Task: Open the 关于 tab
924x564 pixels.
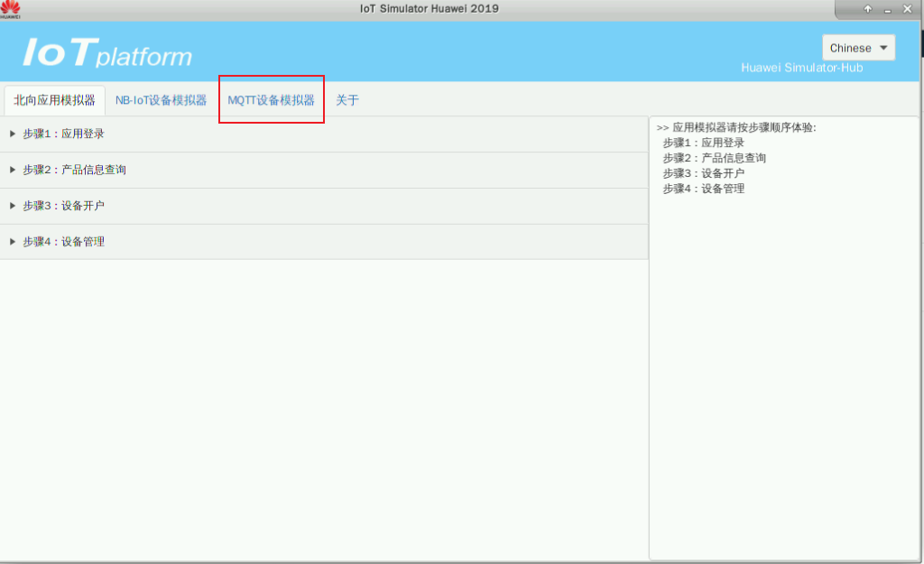Action: (x=347, y=100)
